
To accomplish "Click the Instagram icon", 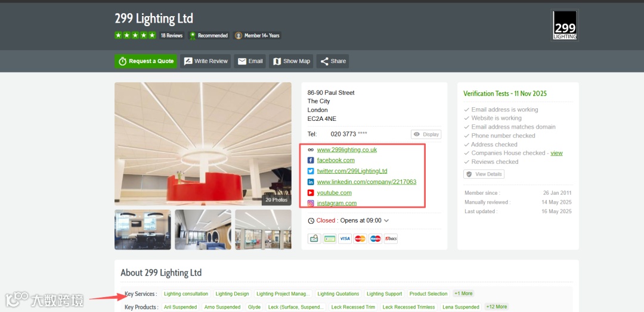I will [x=311, y=203].
